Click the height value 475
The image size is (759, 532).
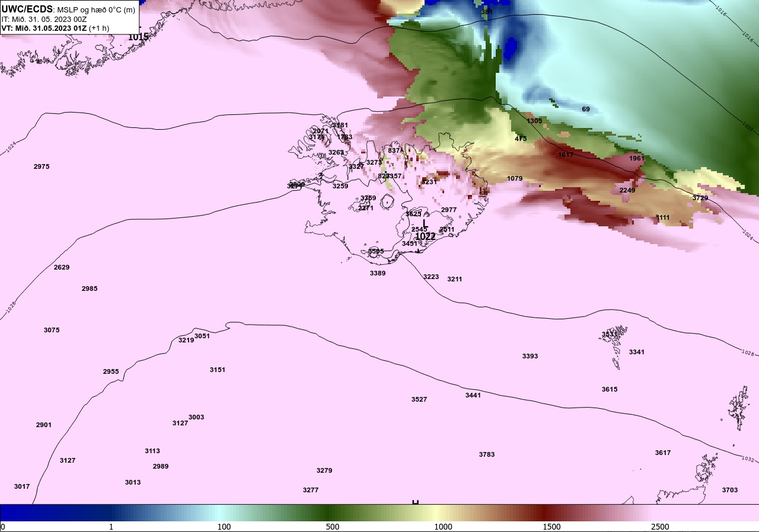click(521, 139)
